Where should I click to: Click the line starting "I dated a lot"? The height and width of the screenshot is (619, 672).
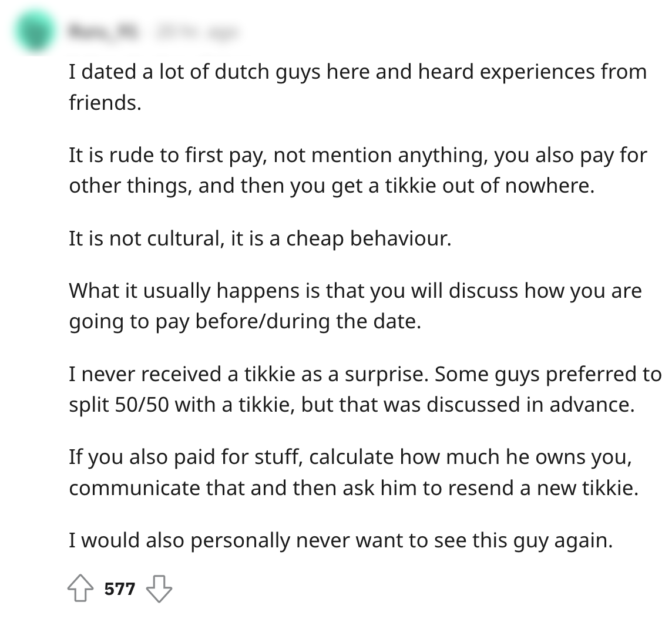click(x=357, y=72)
